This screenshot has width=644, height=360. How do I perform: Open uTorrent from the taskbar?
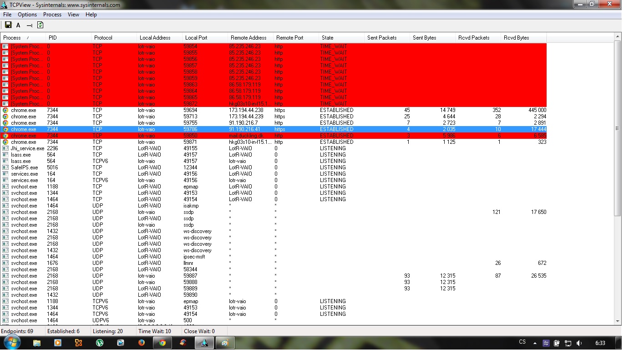coord(100,343)
